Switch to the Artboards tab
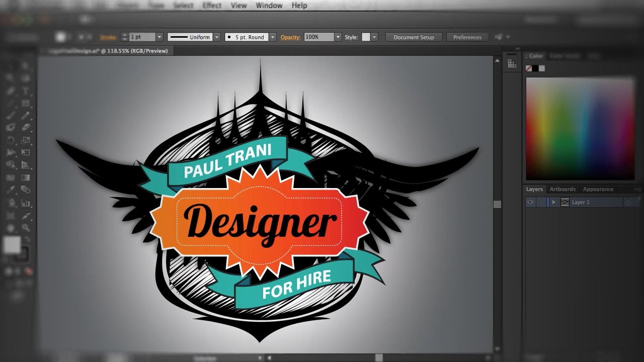 pyautogui.click(x=562, y=189)
